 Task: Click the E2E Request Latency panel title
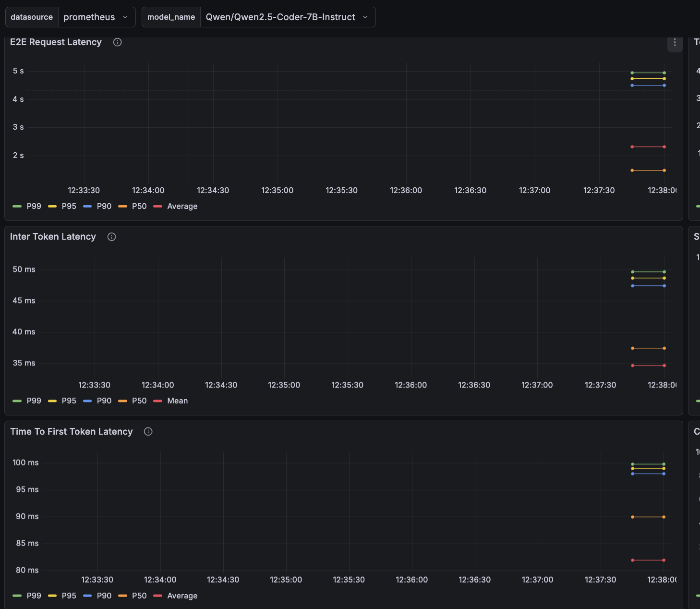(56, 42)
